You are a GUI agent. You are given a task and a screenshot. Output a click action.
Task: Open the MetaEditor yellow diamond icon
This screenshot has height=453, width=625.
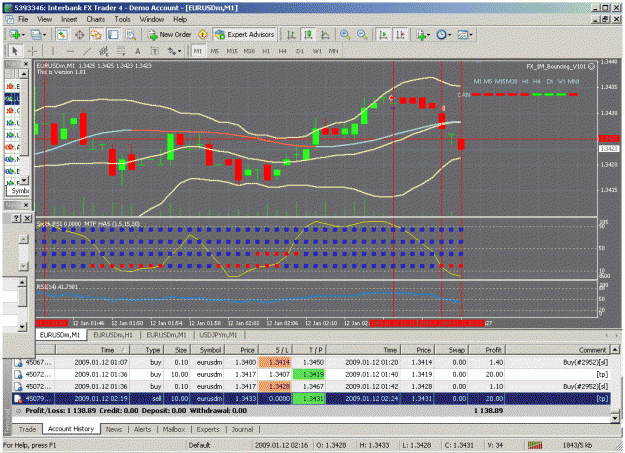tap(202, 35)
